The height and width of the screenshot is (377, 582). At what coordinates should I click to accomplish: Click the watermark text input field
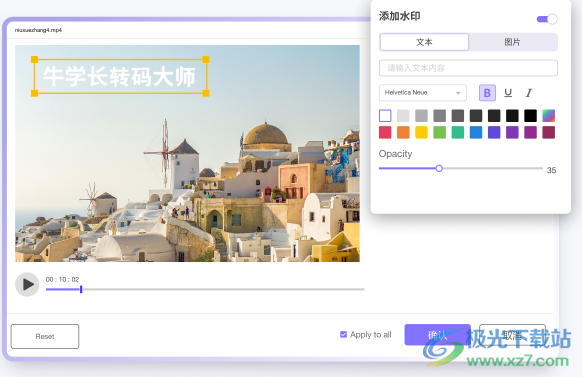[468, 68]
